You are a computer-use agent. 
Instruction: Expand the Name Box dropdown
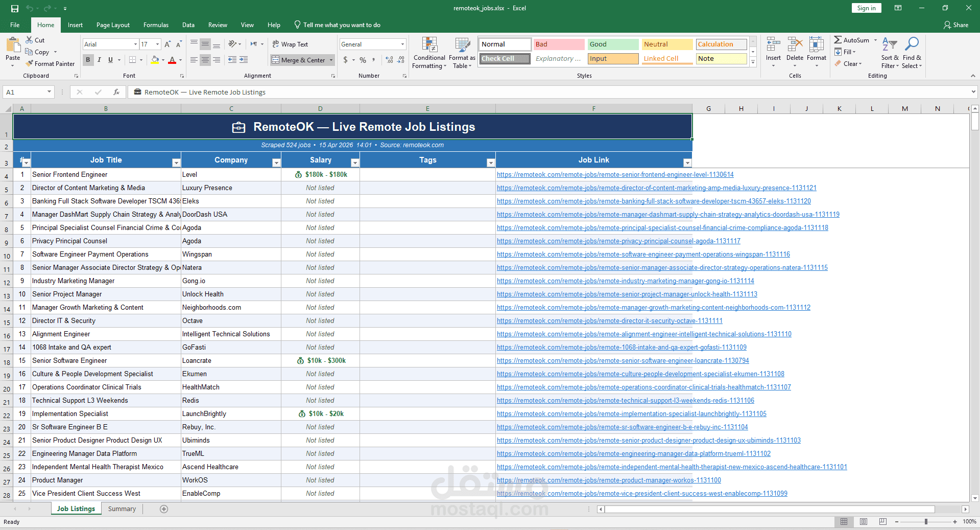(x=49, y=92)
